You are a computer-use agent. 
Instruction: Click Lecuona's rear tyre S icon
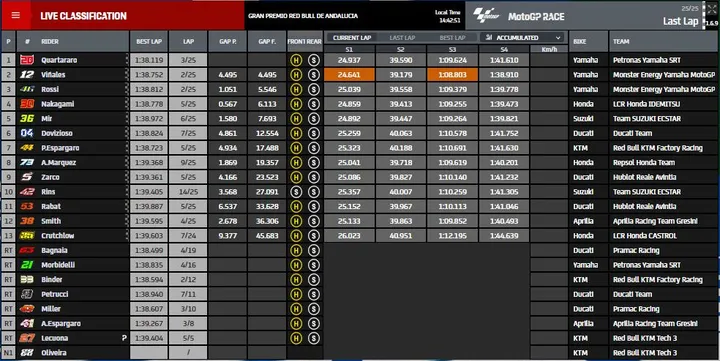(x=314, y=338)
